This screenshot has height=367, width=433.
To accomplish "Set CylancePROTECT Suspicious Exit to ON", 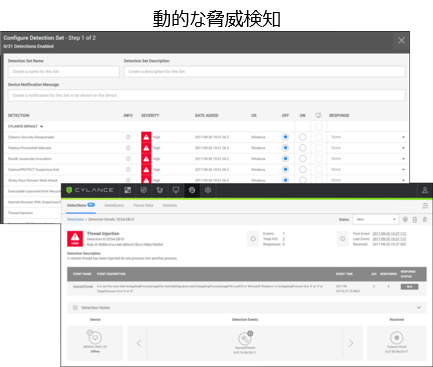I will (303, 169).
